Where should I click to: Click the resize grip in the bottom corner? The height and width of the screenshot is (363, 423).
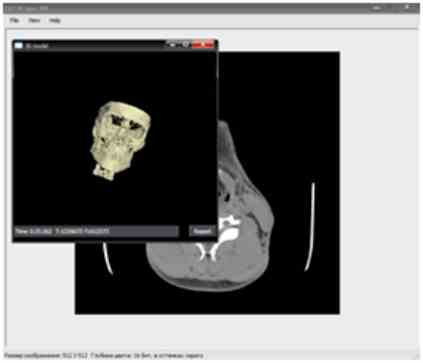point(416,356)
